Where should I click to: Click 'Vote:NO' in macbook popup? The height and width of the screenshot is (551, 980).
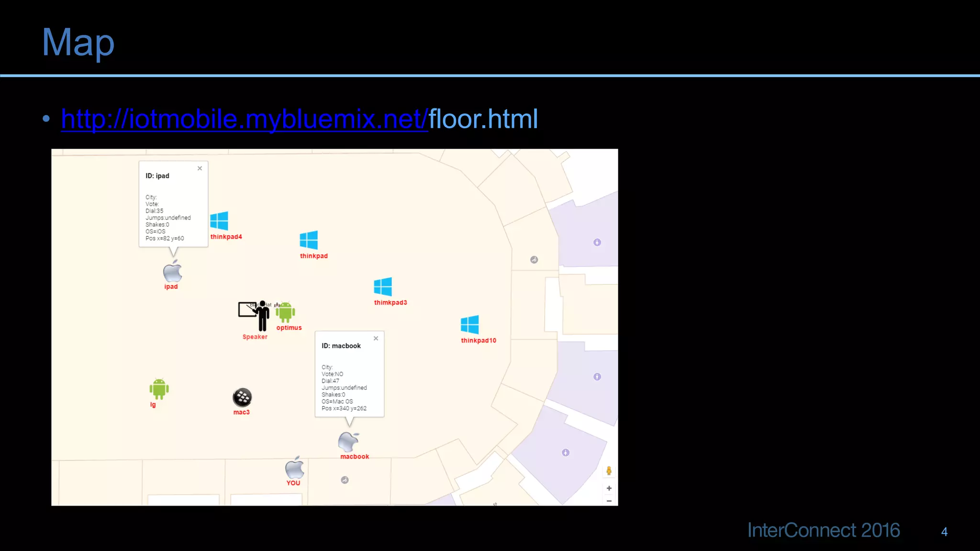332,374
